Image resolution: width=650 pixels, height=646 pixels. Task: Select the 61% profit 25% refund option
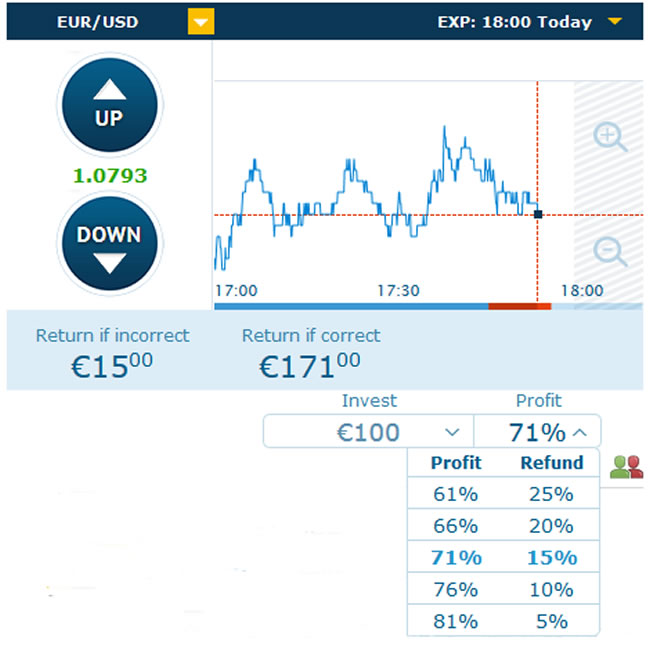pyautogui.click(x=503, y=493)
